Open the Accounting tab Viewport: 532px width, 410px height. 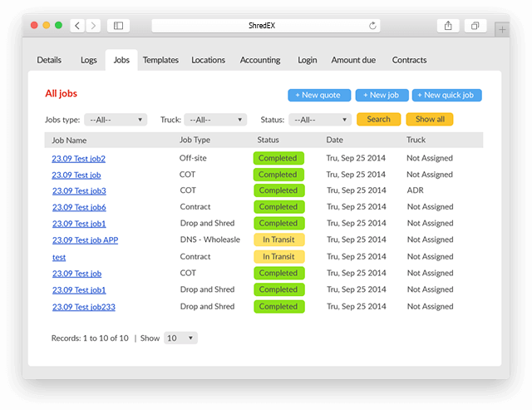pyautogui.click(x=260, y=60)
